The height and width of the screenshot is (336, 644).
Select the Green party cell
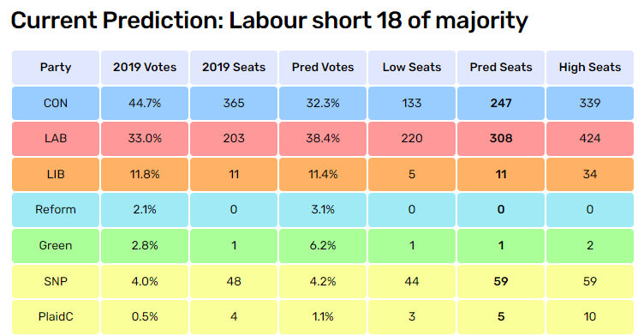click(x=56, y=245)
